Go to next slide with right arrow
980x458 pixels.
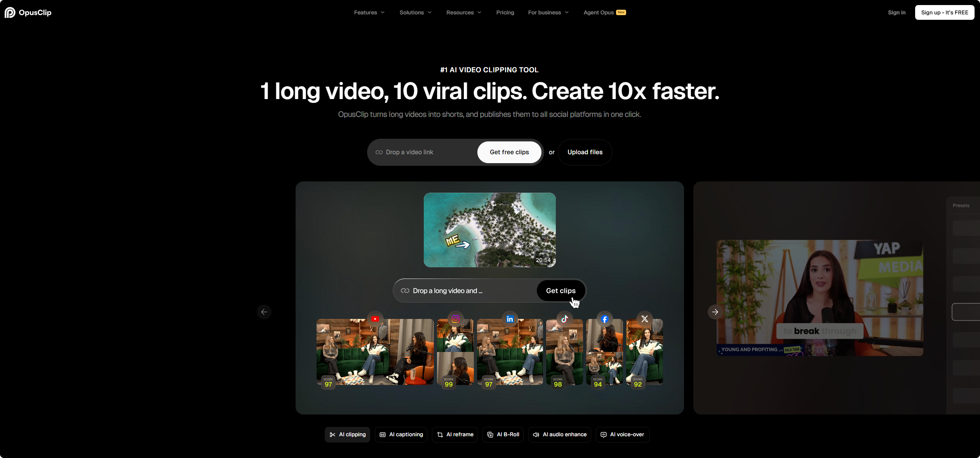715,312
